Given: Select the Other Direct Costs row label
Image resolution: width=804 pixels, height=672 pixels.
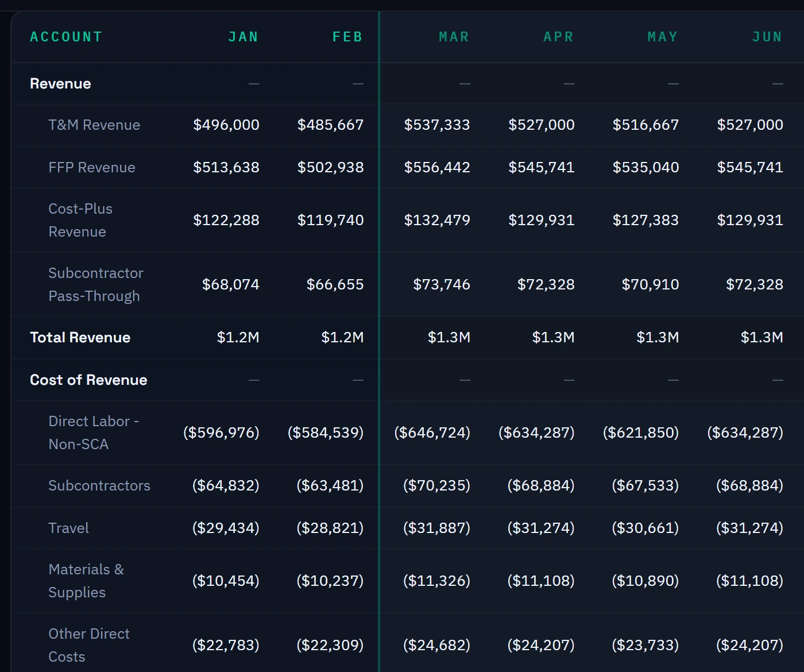Looking at the screenshot, I should (89, 646).
